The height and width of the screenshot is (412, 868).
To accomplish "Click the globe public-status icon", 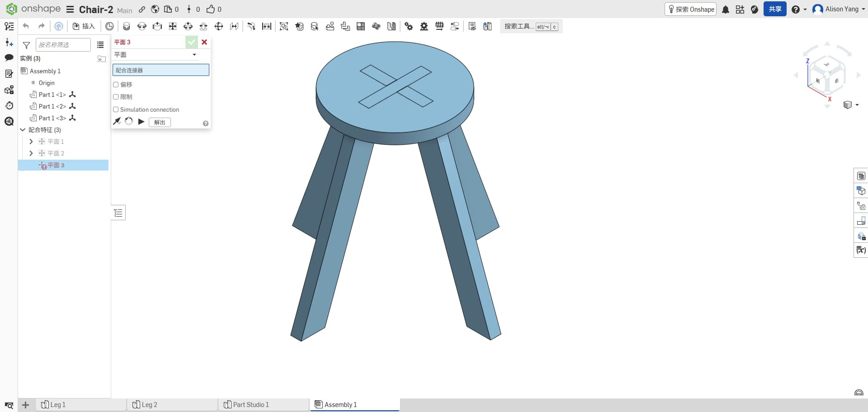I will click(x=155, y=9).
